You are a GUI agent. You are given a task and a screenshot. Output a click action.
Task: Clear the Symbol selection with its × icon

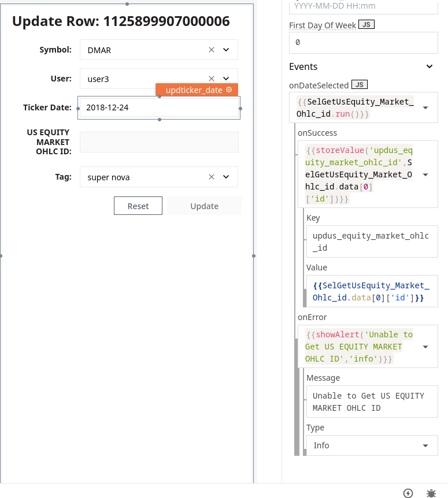click(212, 50)
